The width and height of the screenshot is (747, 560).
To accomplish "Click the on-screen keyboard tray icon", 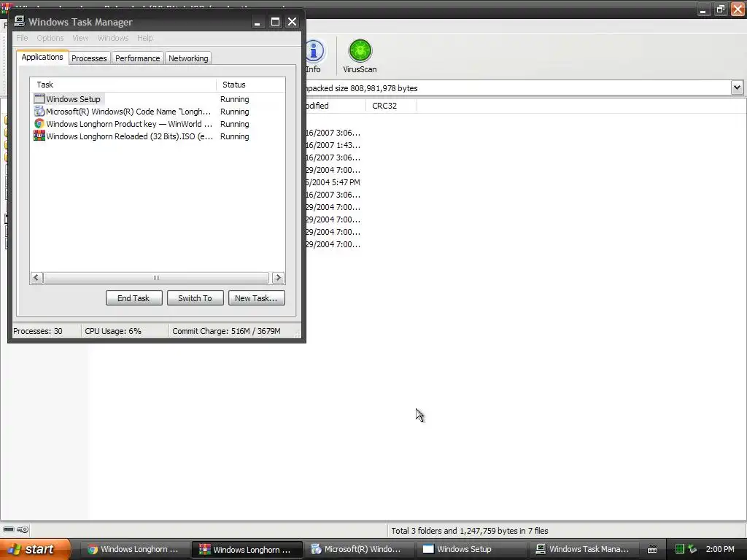I will 651,550.
